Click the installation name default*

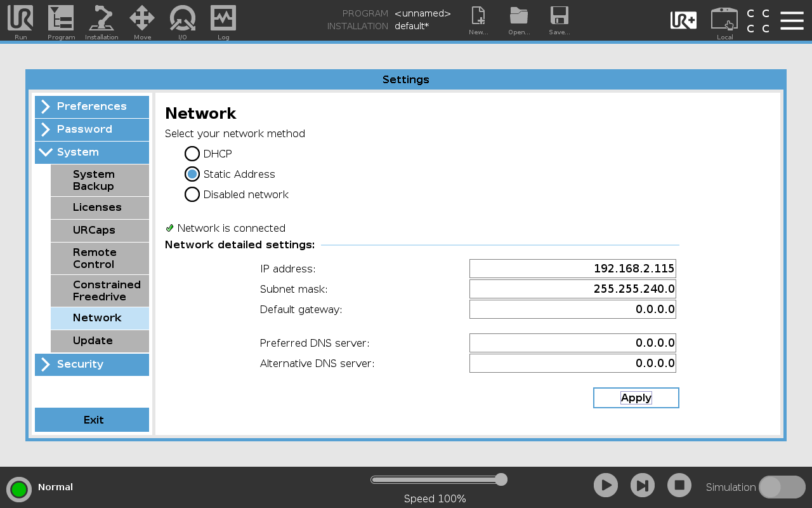point(412,26)
